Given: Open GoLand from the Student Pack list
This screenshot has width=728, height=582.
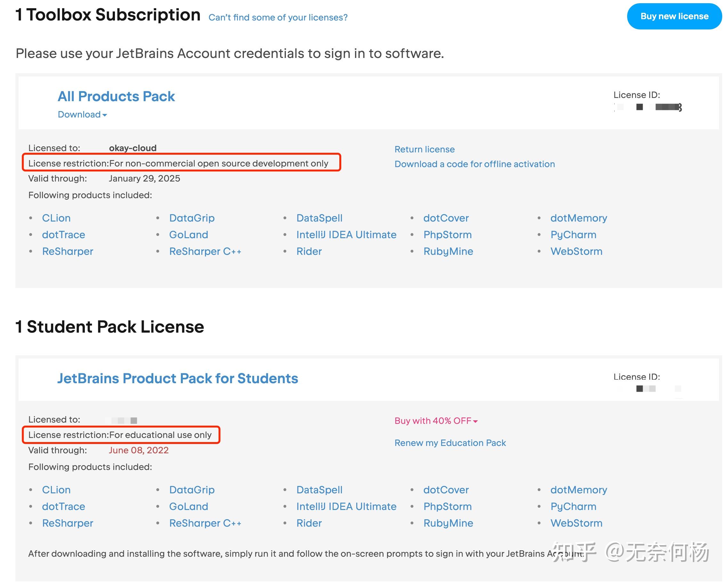Looking at the screenshot, I should pos(189,506).
